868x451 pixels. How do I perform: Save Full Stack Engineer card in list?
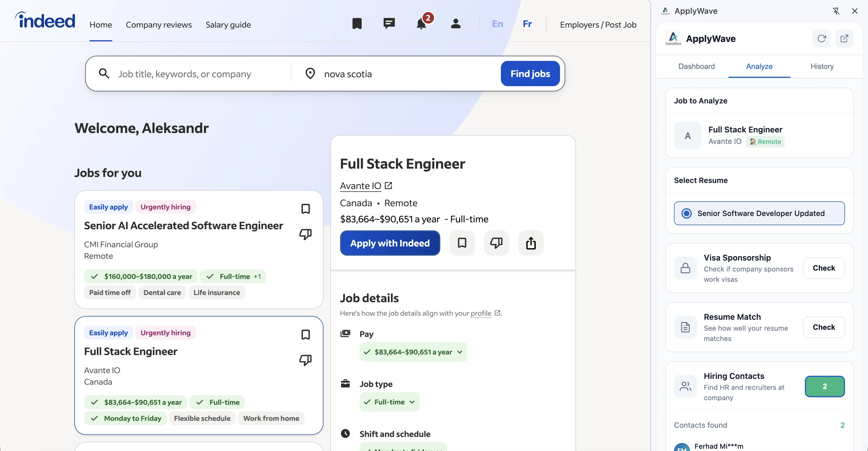pos(305,335)
